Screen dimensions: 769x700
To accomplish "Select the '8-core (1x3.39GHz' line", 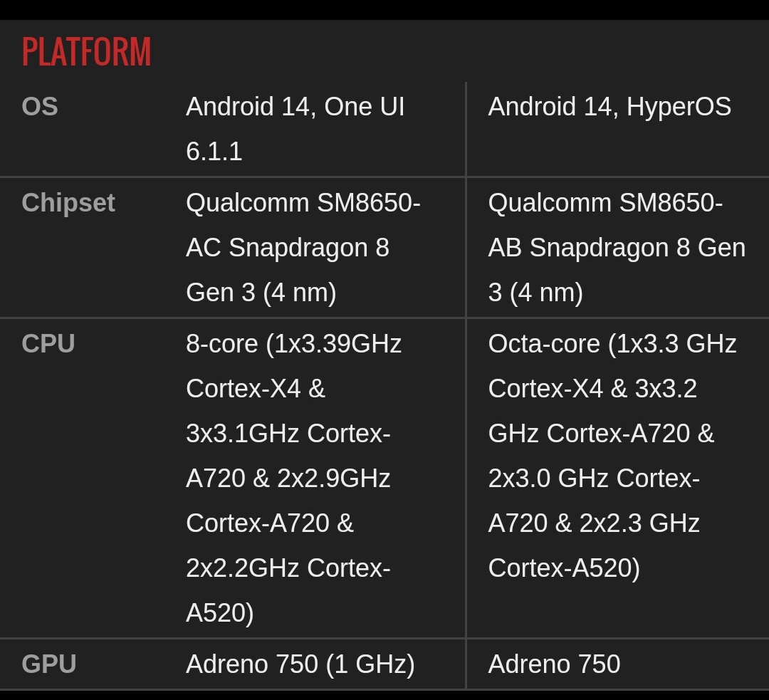I will coord(293,344).
